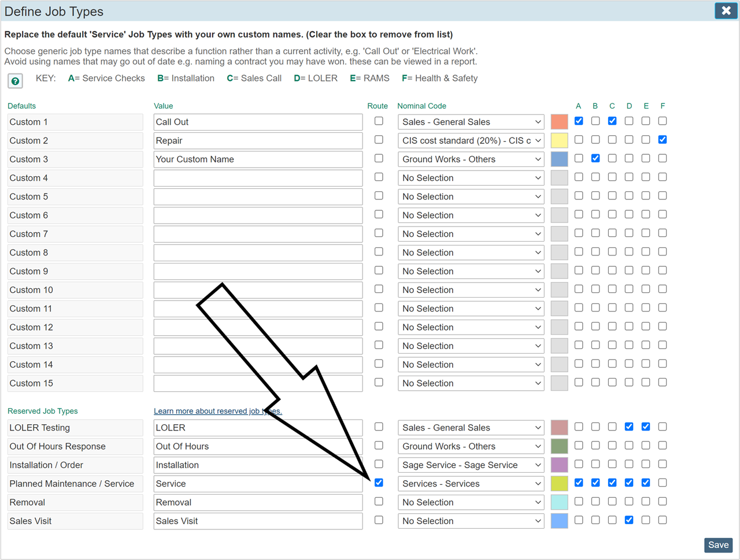The height and width of the screenshot is (560, 740).
Task: Expand the No Selection dropdown for Custom 15
Action: click(x=471, y=383)
